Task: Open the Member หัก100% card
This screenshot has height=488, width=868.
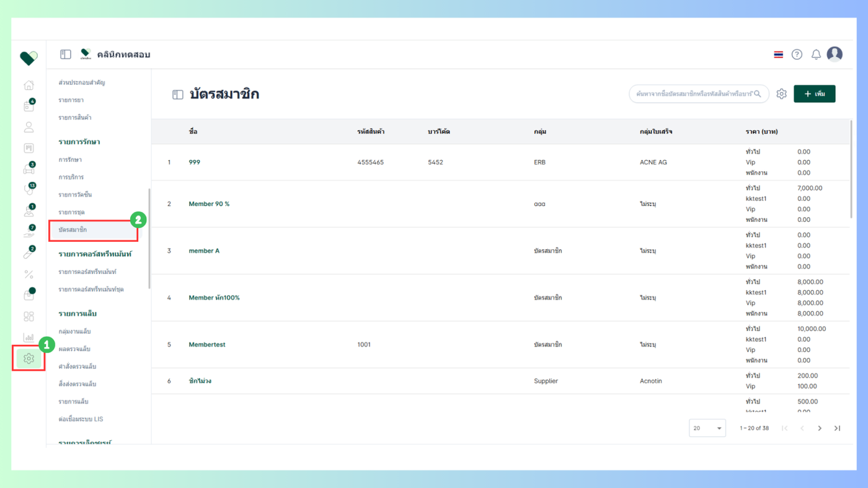Action: 214,298
